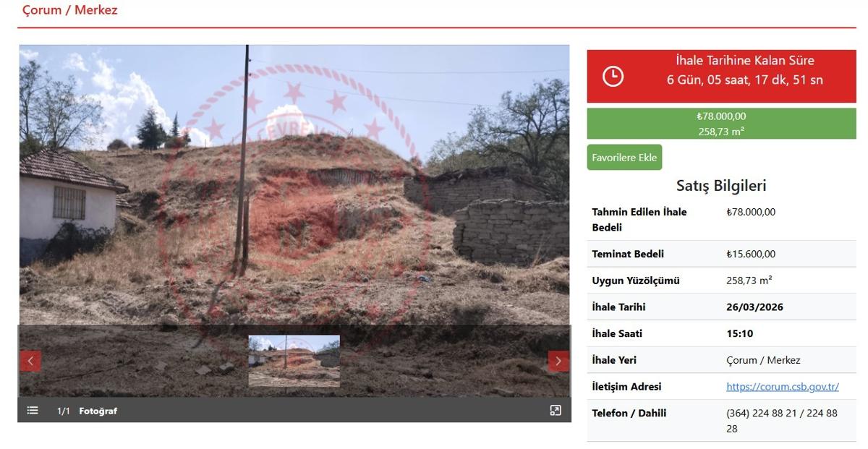Image resolution: width=868 pixels, height=449 pixels.
Task: Click the Satış Bilgileri heading
Action: [720, 186]
